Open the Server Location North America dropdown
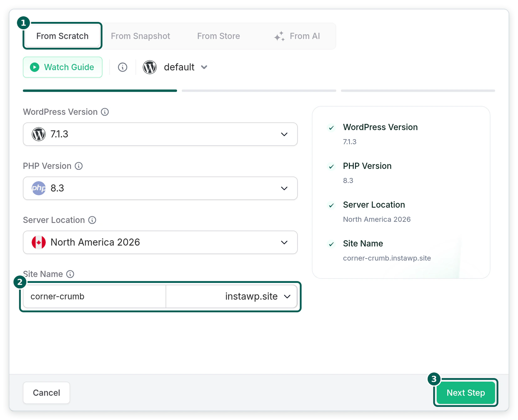518x420 pixels. coord(160,242)
